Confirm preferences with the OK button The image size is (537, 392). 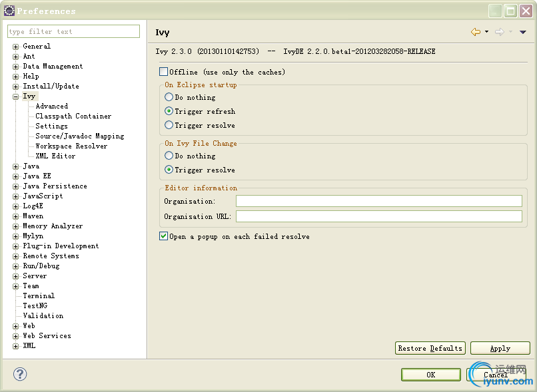point(431,375)
